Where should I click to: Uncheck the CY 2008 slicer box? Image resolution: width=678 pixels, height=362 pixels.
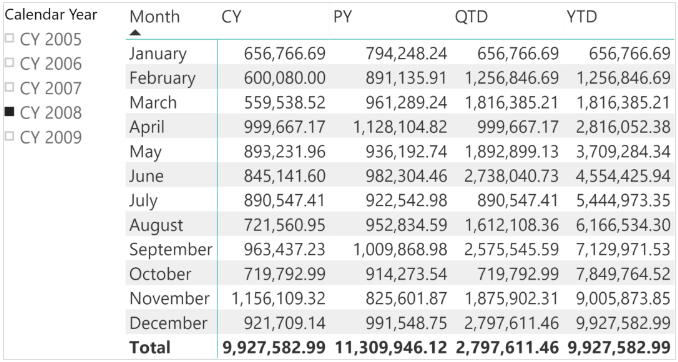pos(9,112)
